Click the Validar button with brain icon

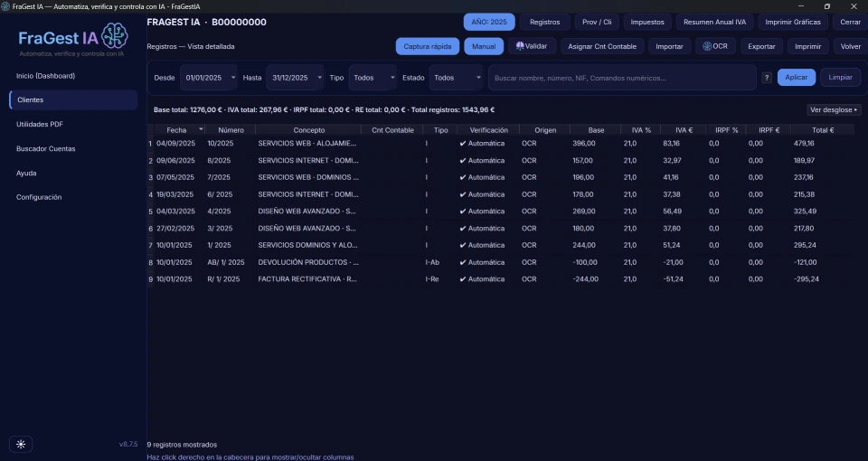(x=532, y=46)
